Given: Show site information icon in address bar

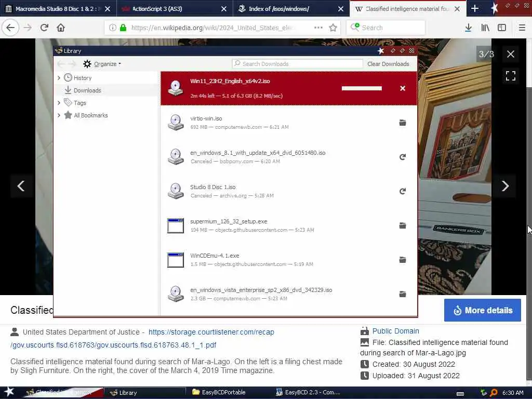Looking at the screenshot, I should (113, 28).
